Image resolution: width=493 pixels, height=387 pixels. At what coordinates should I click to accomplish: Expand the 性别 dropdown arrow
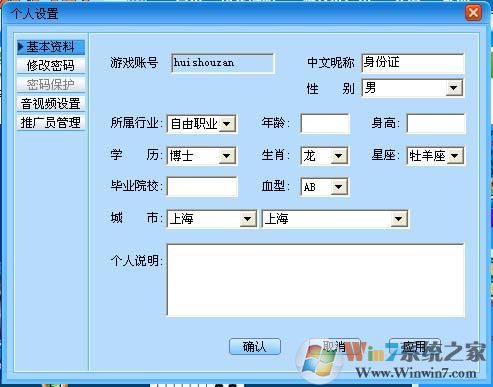(x=454, y=88)
